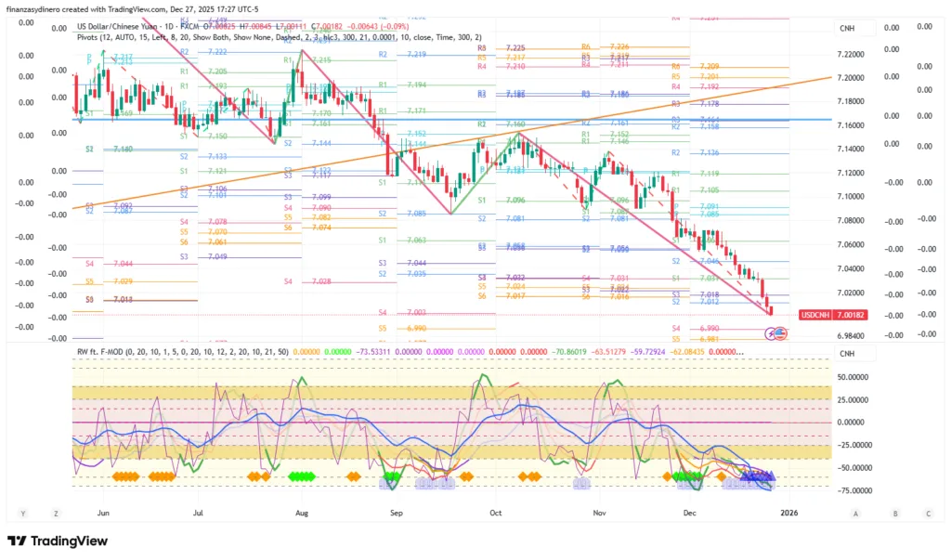Click the 2026 label on time axis

[788, 512]
